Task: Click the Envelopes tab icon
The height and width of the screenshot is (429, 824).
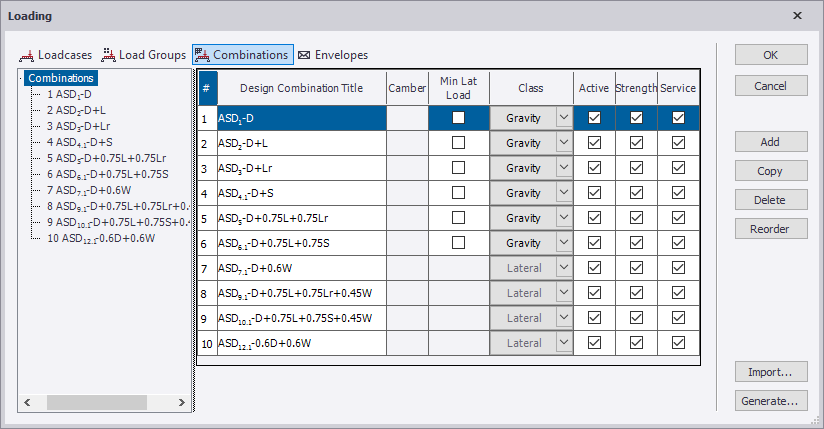Action: coord(304,55)
